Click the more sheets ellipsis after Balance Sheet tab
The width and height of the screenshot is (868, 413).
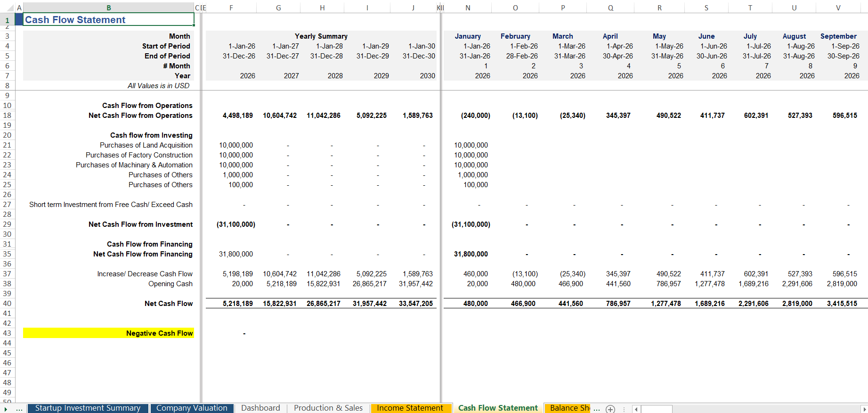(597, 409)
